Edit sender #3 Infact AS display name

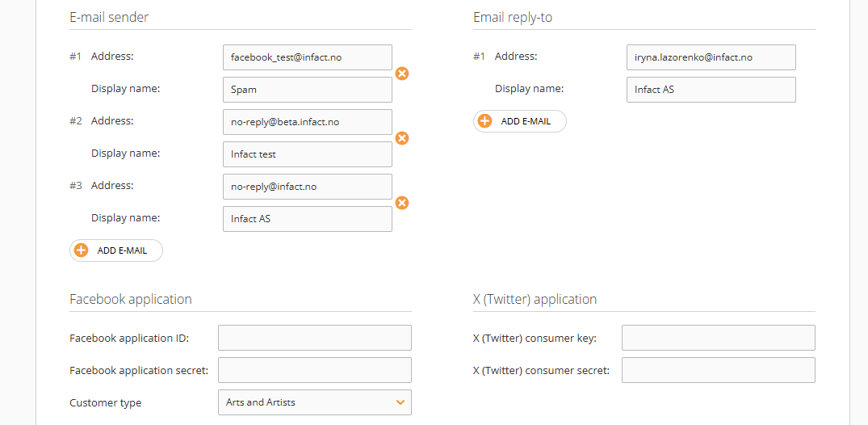pos(308,219)
